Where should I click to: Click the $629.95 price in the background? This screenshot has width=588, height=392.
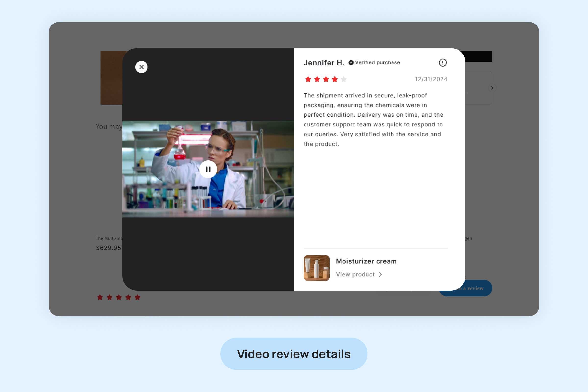click(109, 248)
